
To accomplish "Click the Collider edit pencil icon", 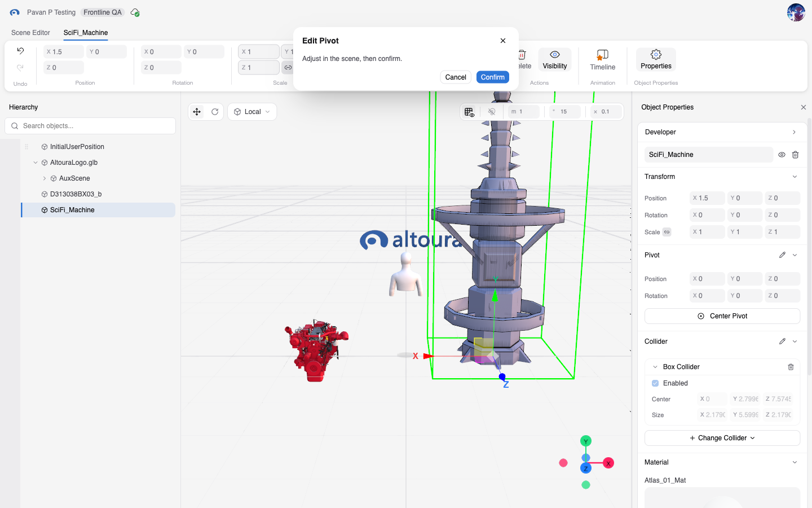I will pyautogui.click(x=782, y=341).
